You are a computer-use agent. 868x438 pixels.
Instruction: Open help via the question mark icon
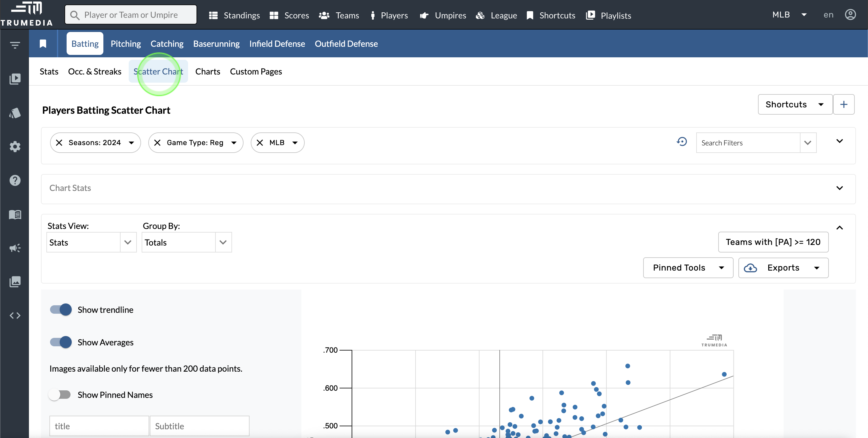(x=15, y=180)
